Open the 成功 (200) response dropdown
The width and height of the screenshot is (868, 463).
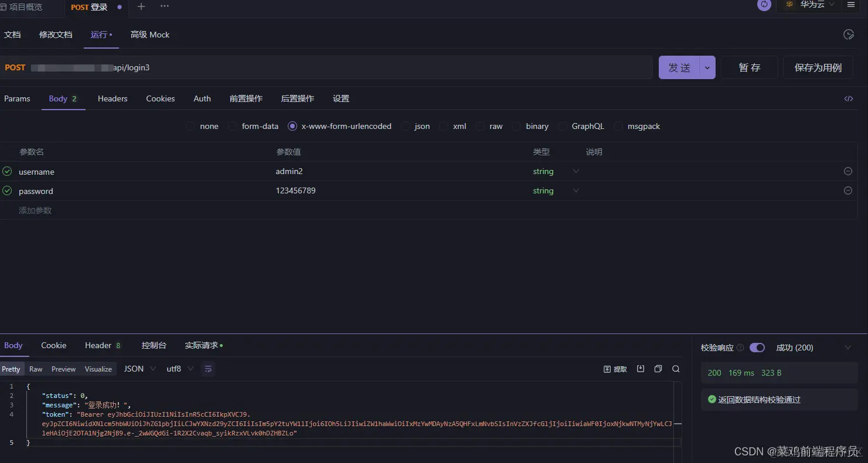(x=813, y=348)
